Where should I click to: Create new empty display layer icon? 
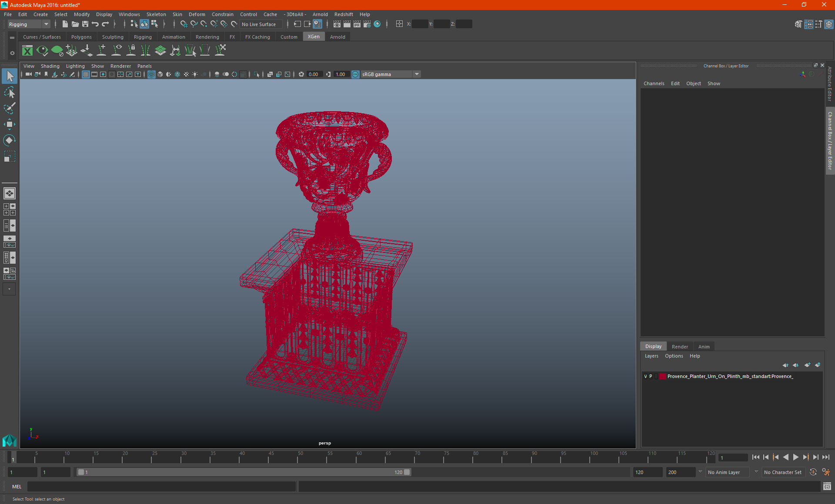point(807,365)
